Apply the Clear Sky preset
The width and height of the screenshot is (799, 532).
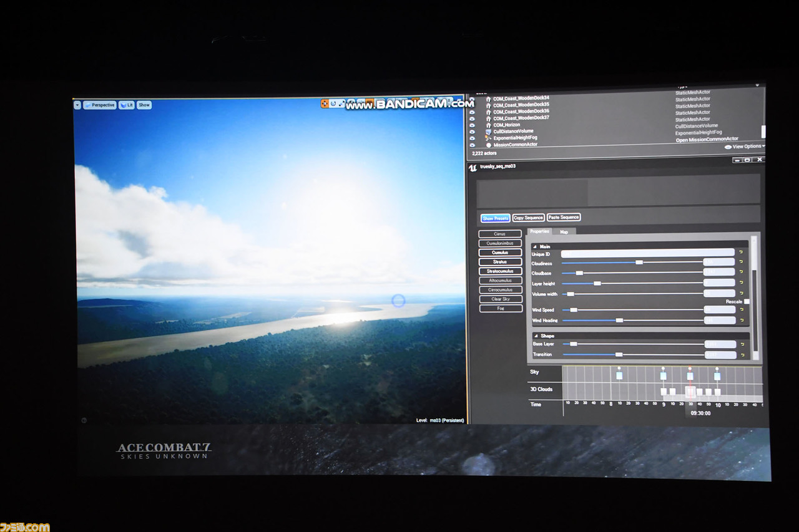[x=500, y=299]
